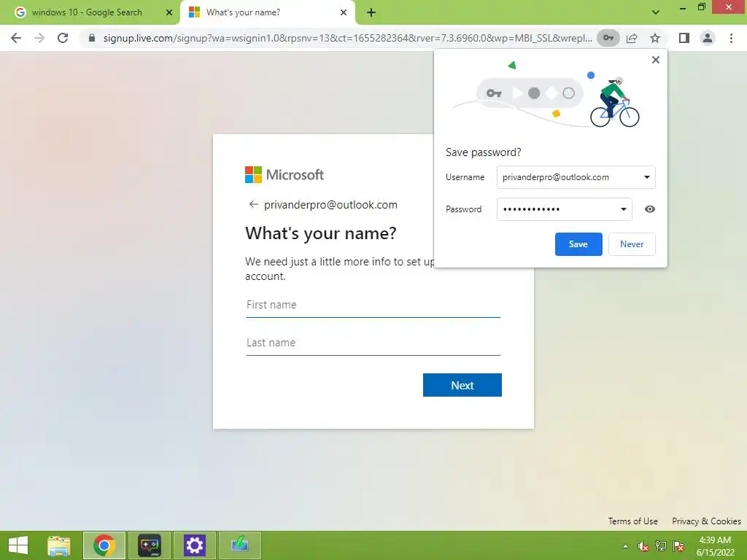Click the Last name field
The width and height of the screenshot is (747, 560).
tap(373, 343)
